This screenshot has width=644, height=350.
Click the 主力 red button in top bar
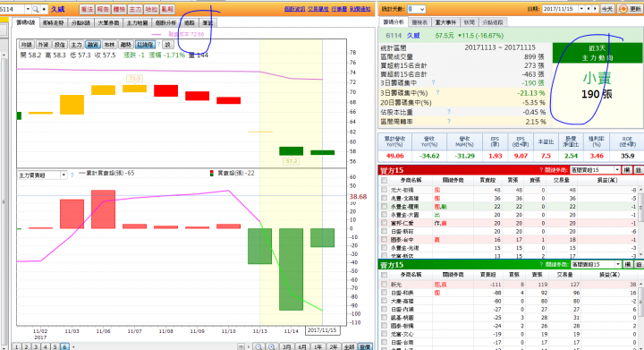pyautogui.click(x=135, y=9)
